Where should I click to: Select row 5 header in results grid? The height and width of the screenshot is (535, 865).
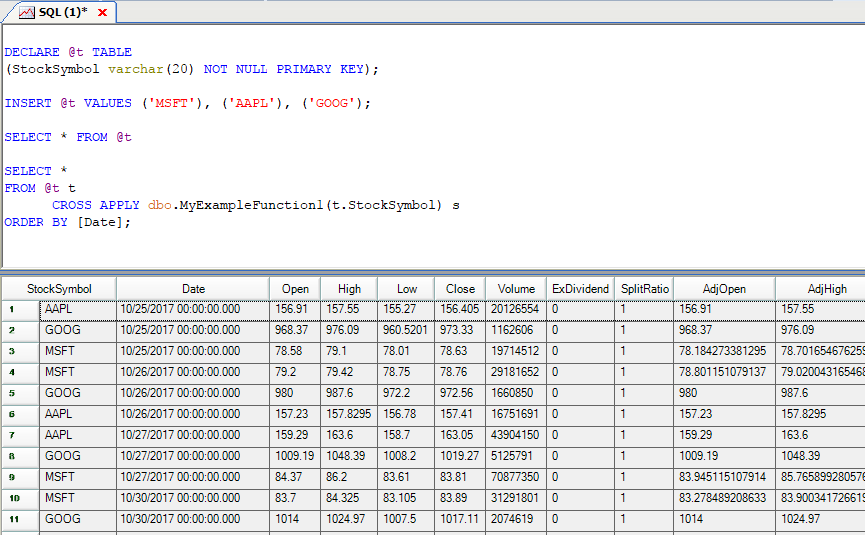[20, 394]
